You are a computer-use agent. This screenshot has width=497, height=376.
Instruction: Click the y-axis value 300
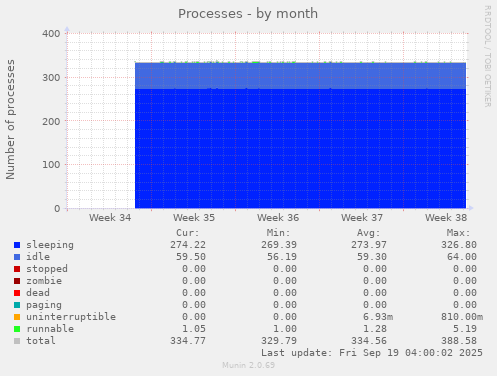pyautogui.click(x=51, y=77)
